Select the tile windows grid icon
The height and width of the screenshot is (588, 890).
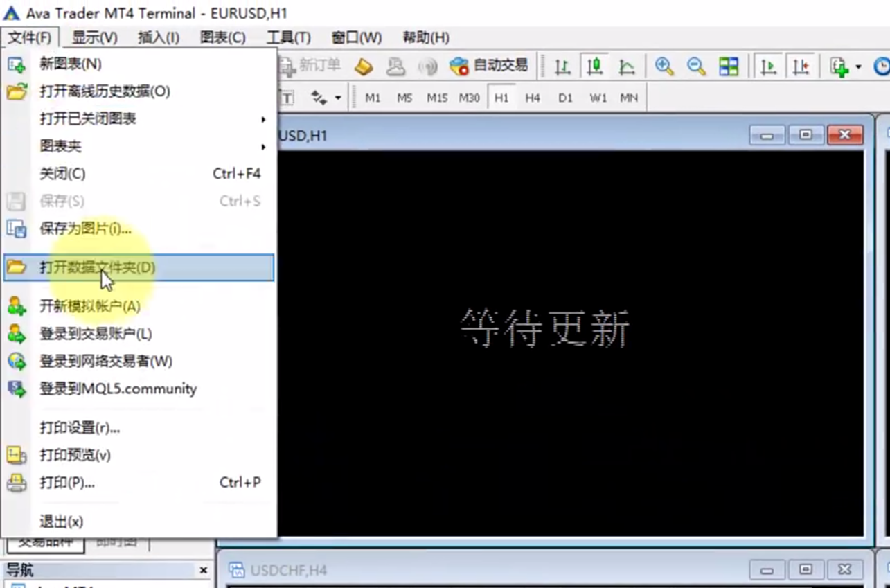pyautogui.click(x=729, y=66)
